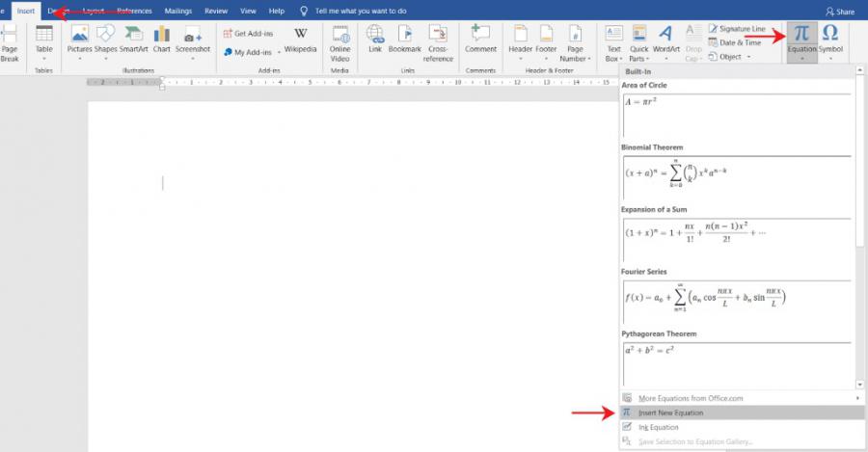Choose Ink Equation
The width and height of the screenshot is (868, 452).
(742, 427)
